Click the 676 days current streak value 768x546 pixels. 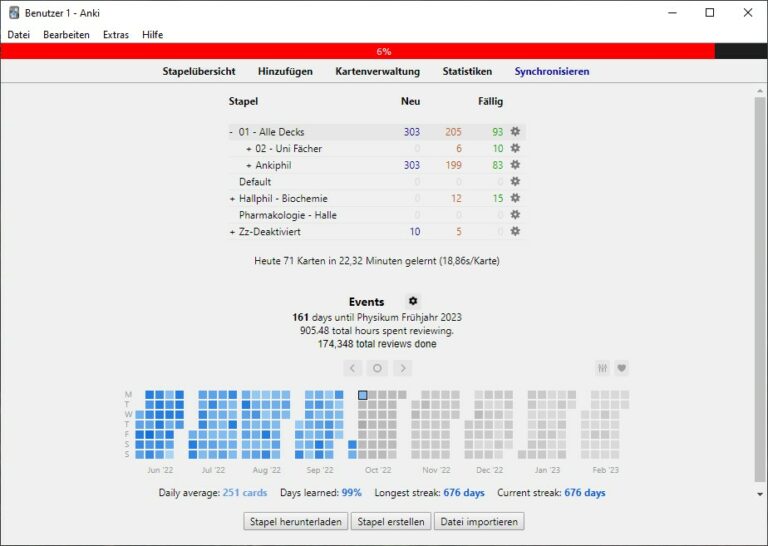click(x=585, y=493)
